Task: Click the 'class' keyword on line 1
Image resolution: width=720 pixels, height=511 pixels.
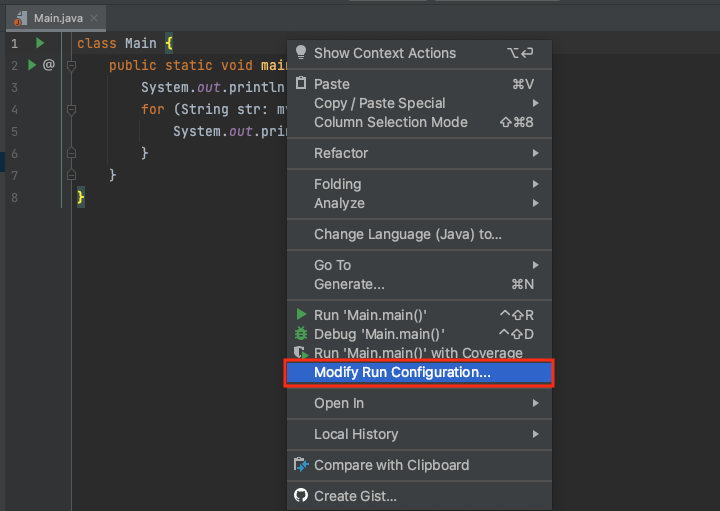Action: (x=97, y=43)
